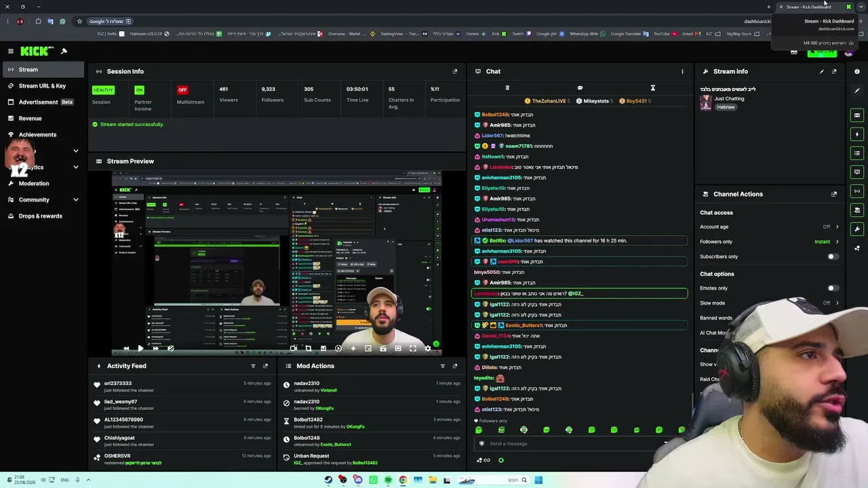The image size is (868, 488).
Task: Open the Google Translate bookmark
Action: 626,34
